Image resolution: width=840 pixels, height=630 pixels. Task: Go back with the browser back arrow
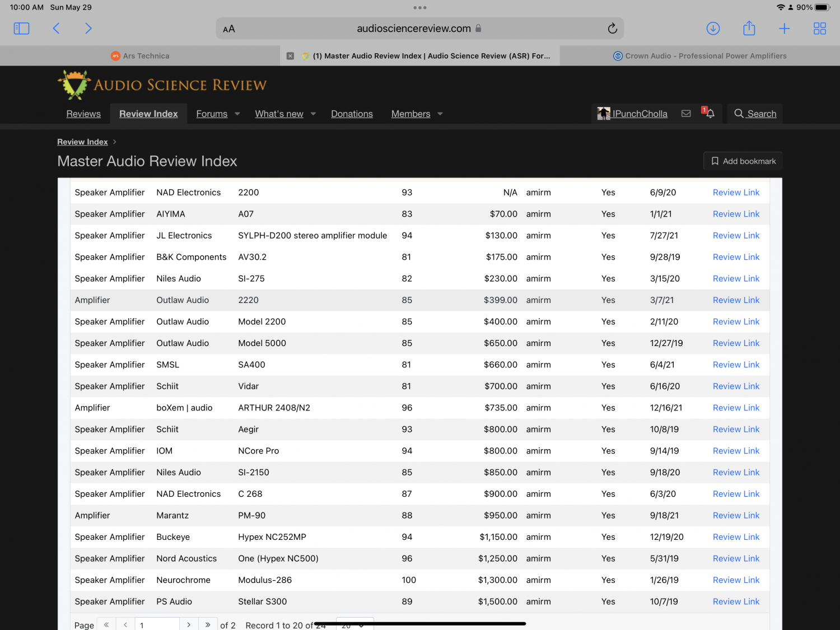56,29
